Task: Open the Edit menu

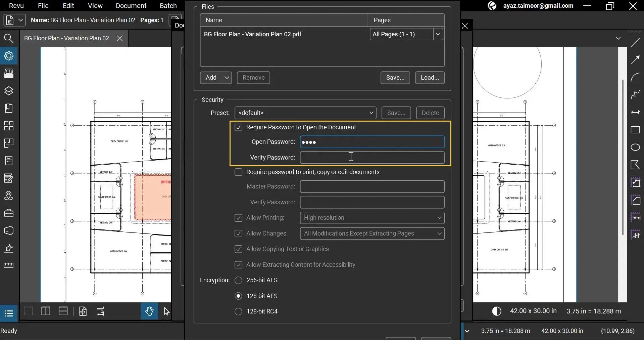Action: tap(68, 6)
